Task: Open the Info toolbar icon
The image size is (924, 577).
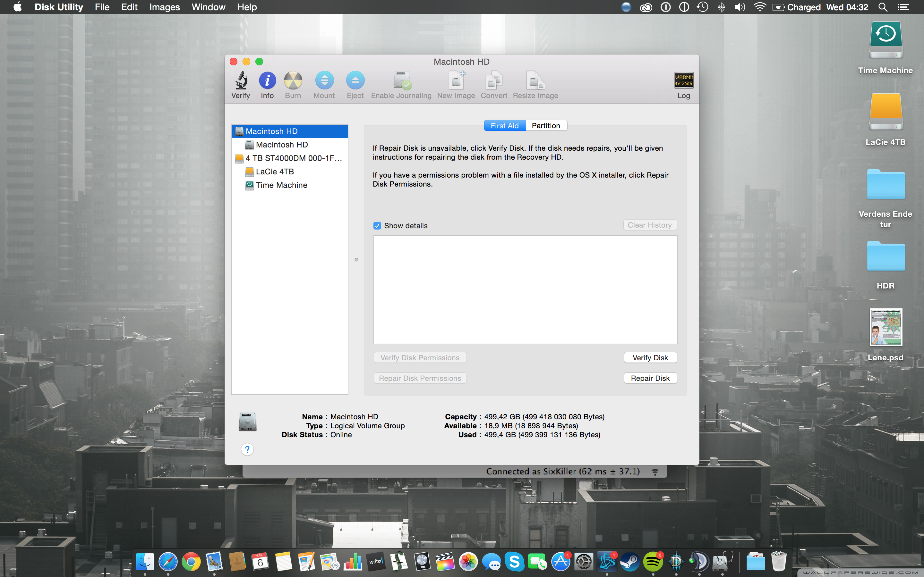Action: click(x=267, y=80)
